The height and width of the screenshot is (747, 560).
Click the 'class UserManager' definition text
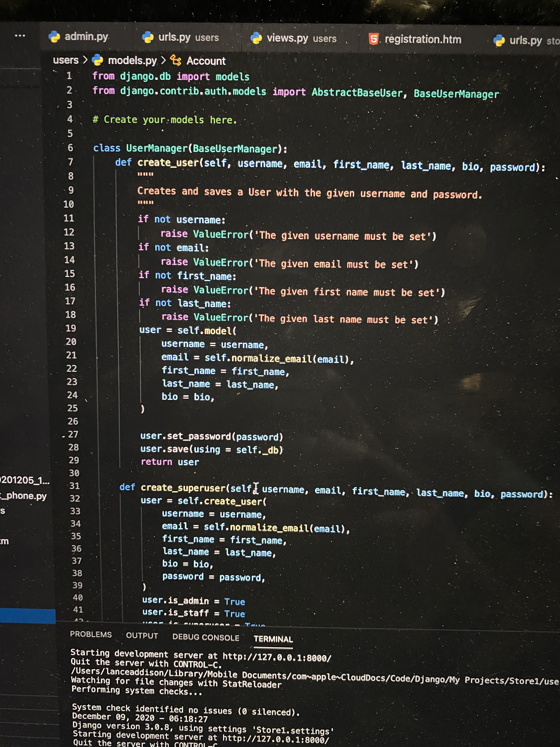tap(190, 148)
